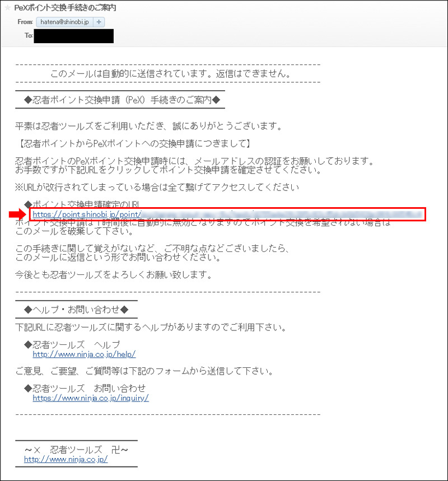
Task: Click the ～X 忍者ツールズ 卍～ signature
Action: [x=76, y=450]
